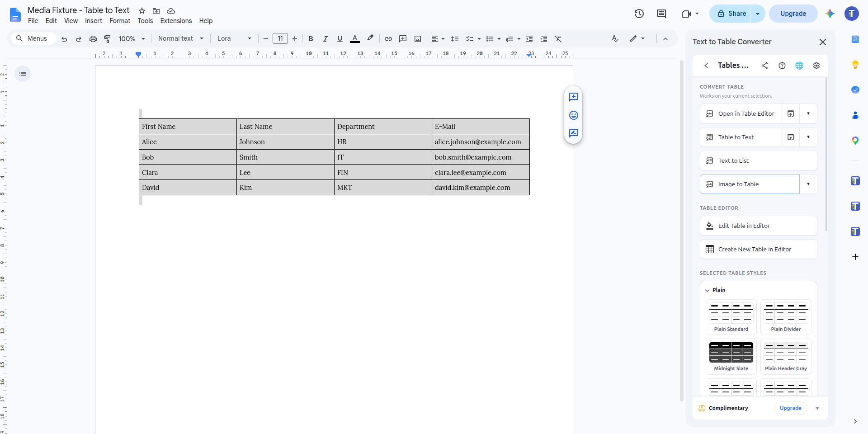868x434 pixels.
Task: Open Google Keep in side panel
Action: coord(855,65)
